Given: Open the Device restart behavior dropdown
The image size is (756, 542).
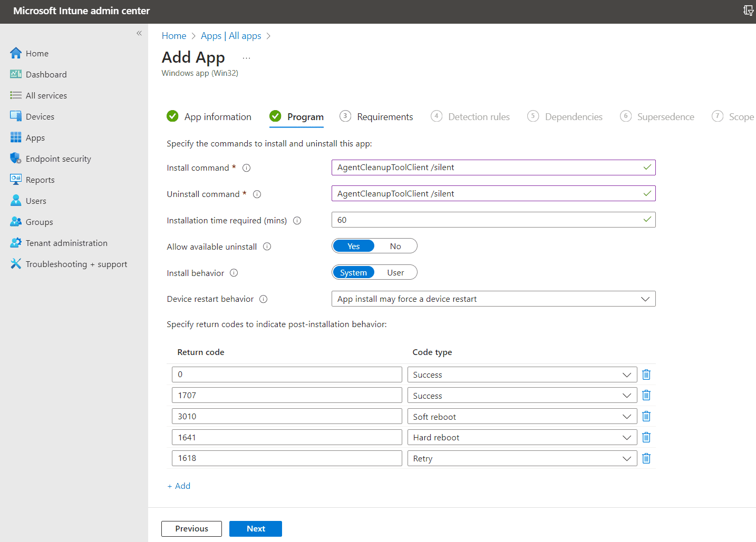Looking at the screenshot, I should click(645, 299).
